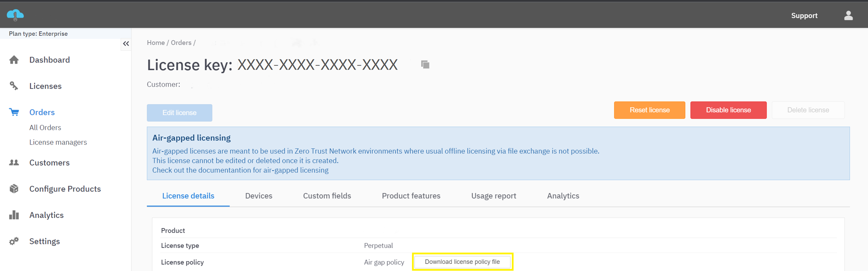Click the Dashboard home icon
The image size is (868, 271).
click(x=14, y=60)
